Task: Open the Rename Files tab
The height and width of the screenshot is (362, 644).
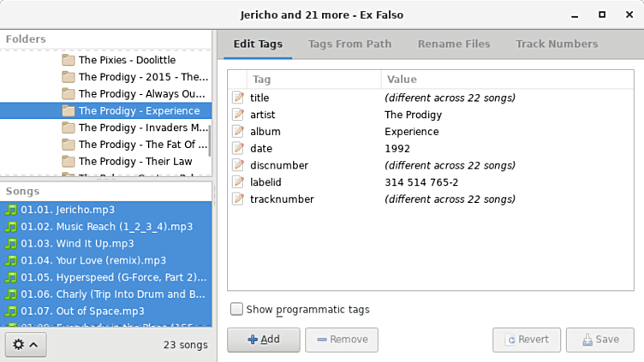Action: (454, 44)
